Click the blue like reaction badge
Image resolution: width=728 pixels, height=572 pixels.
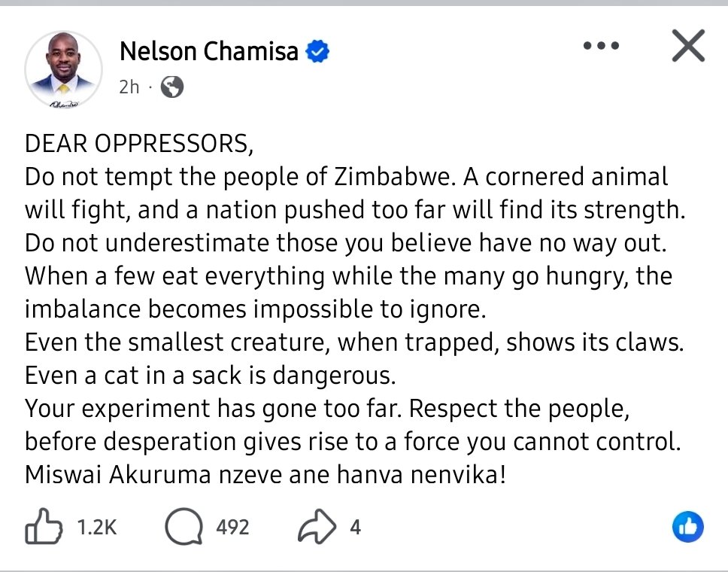[x=687, y=527]
